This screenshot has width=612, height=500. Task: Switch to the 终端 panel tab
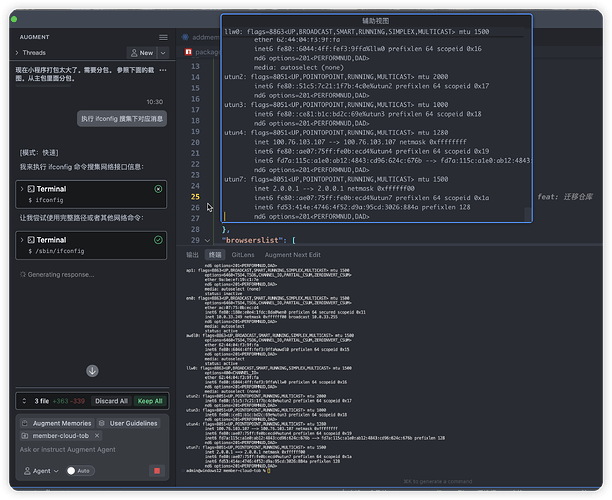tap(215, 255)
